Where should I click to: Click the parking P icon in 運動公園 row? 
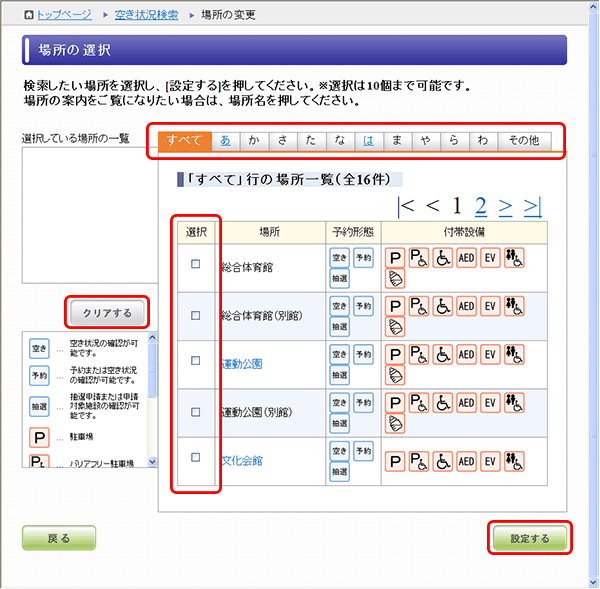395,354
